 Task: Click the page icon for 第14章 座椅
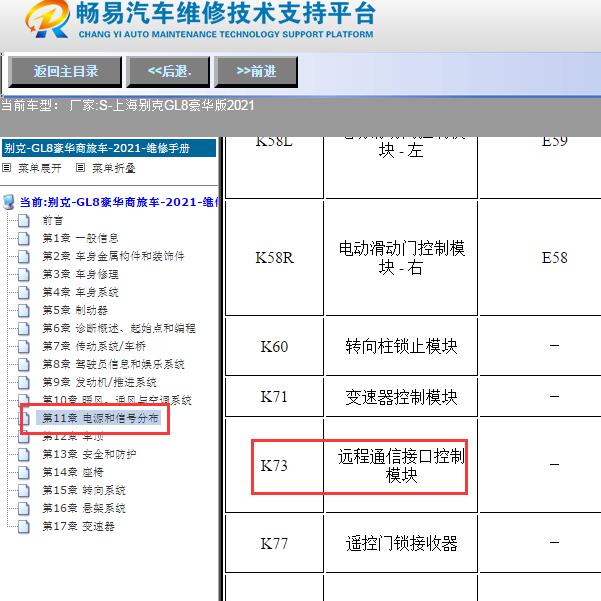click(24, 473)
